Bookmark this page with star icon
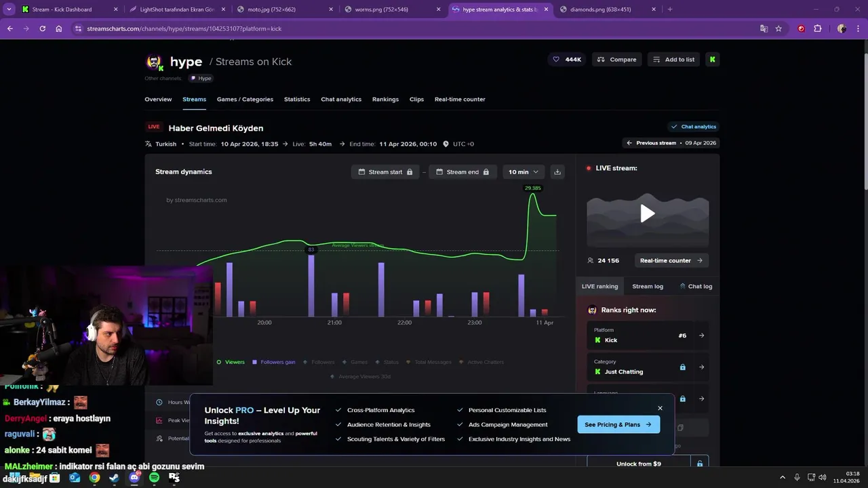The height and width of the screenshot is (488, 868). [778, 28]
